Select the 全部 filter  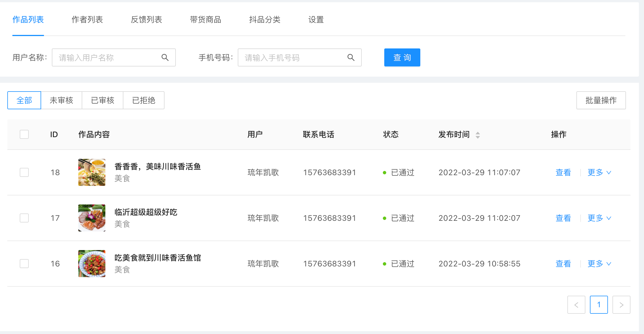coord(24,100)
